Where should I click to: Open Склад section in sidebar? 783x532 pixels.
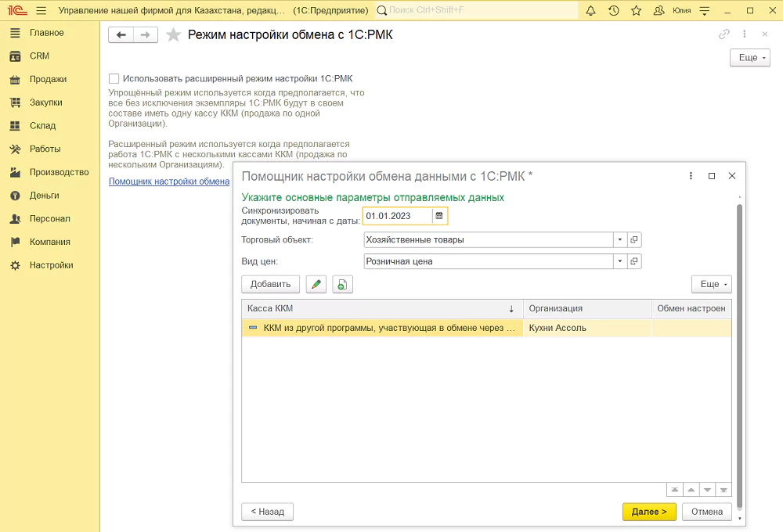pyautogui.click(x=42, y=125)
